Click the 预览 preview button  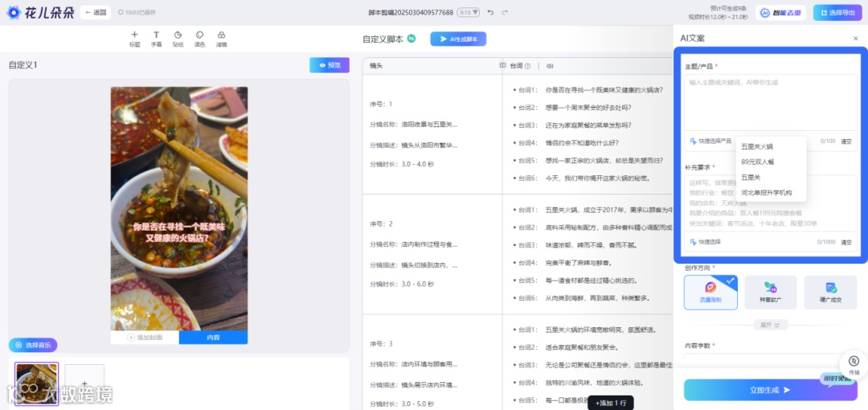[330, 65]
